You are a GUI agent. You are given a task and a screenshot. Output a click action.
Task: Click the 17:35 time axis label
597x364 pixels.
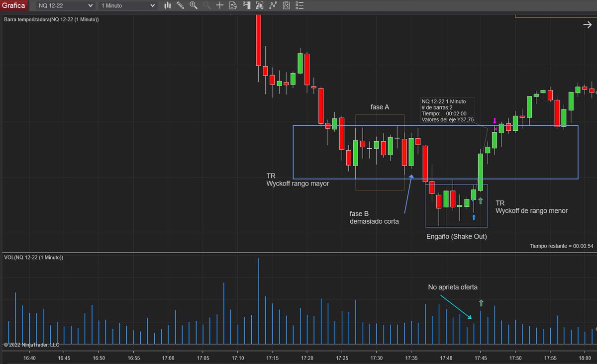(x=411, y=358)
